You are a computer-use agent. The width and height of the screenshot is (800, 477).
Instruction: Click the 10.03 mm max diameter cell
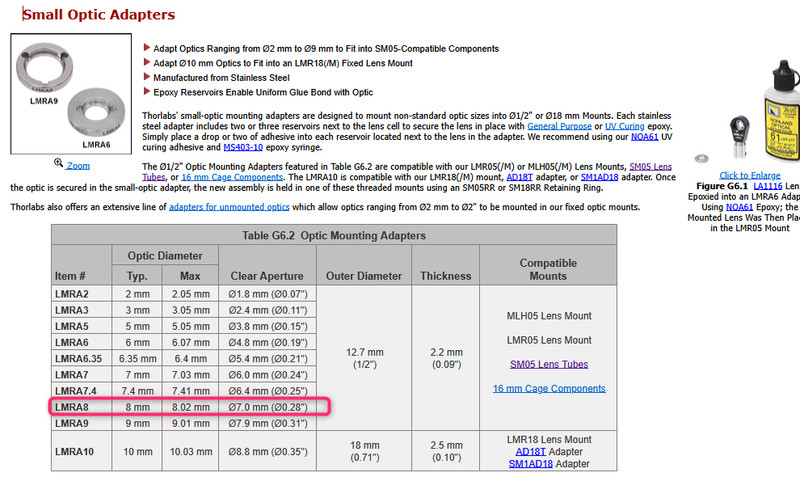[x=190, y=451]
